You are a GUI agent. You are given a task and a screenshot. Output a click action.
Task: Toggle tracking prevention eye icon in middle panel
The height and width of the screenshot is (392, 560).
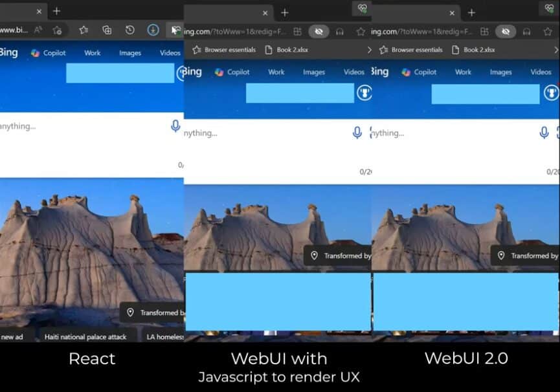click(x=319, y=32)
